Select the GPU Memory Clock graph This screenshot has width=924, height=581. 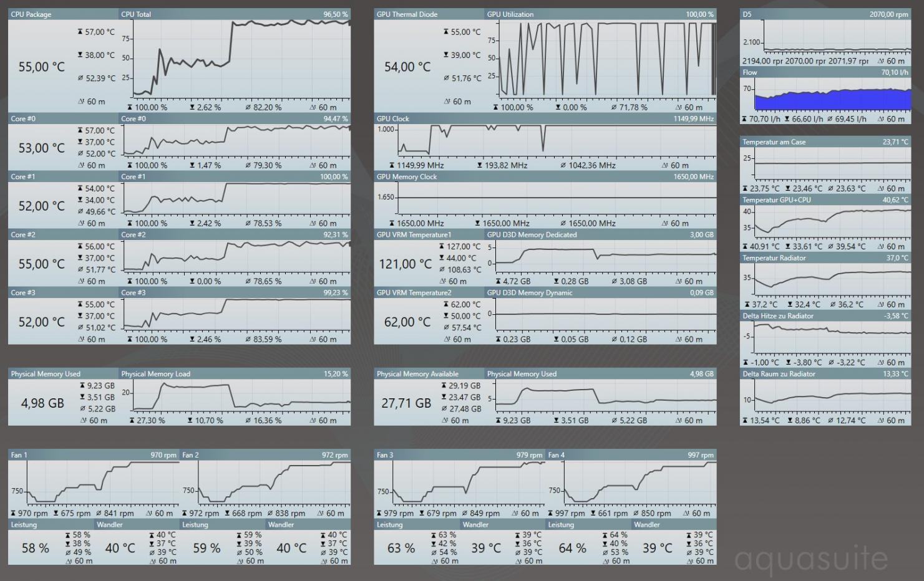pos(557,199)
